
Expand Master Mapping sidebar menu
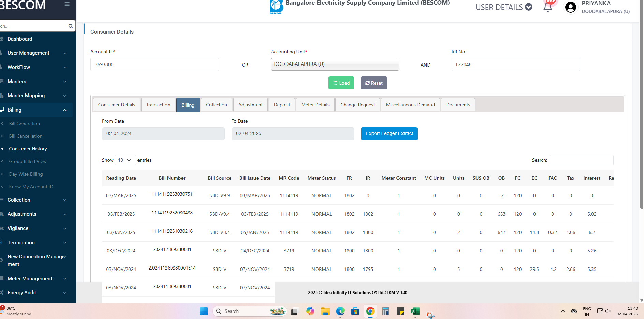(x=36, y=96)
